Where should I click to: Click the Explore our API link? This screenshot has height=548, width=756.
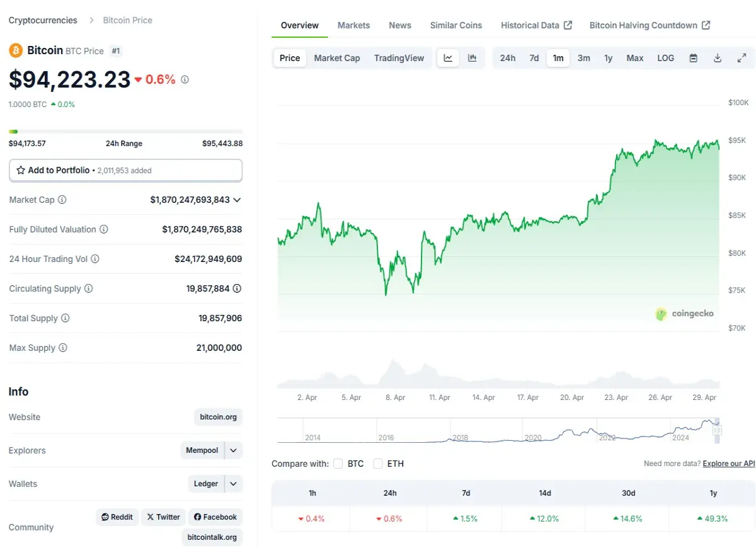tap(729, 464)
